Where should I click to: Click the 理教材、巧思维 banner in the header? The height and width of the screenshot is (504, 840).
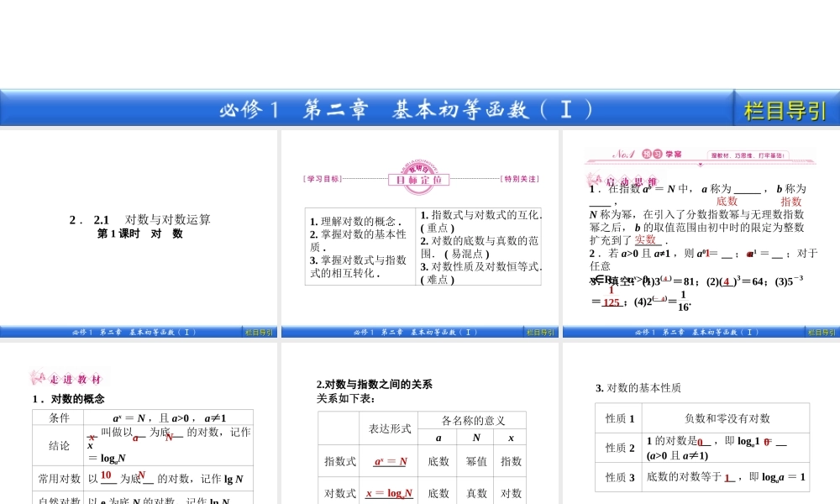(748, 155)
